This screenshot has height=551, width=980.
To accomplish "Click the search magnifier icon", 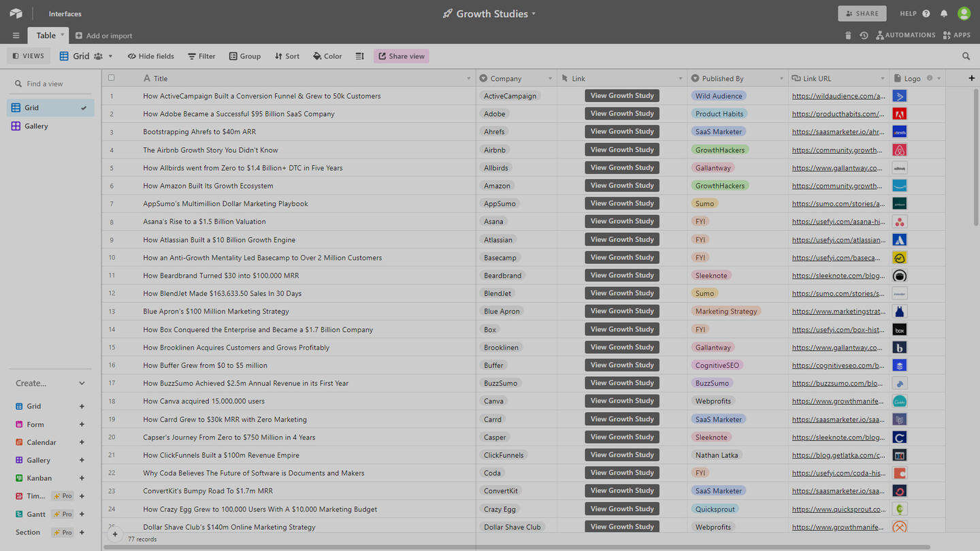I will point(966,56).
